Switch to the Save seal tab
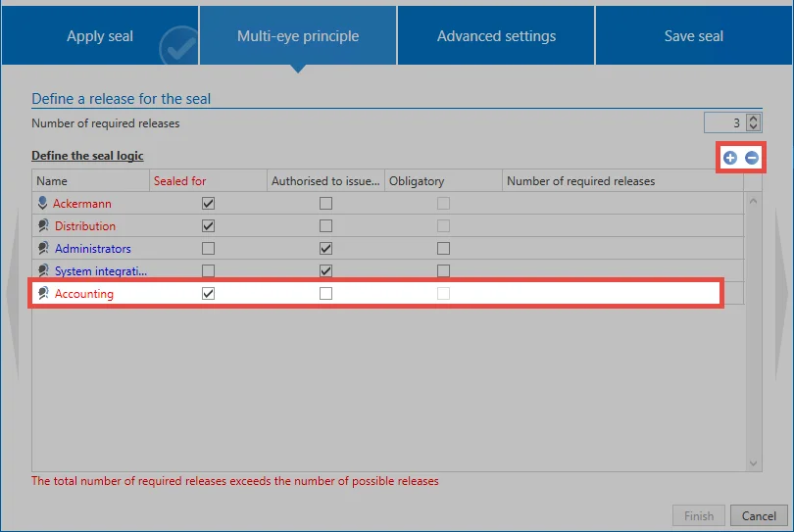The width and height of the screenshot is (794, 532). (694, 36)
